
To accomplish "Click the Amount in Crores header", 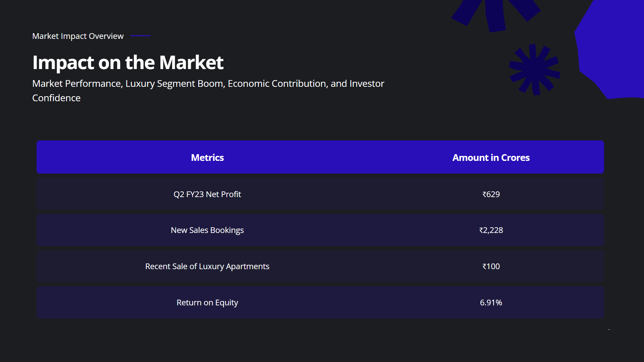I will (x=491, y=158).
